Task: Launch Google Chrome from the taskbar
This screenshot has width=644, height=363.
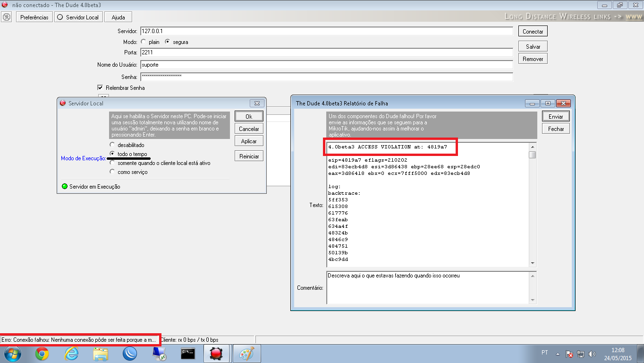Action: click(42, 354)
